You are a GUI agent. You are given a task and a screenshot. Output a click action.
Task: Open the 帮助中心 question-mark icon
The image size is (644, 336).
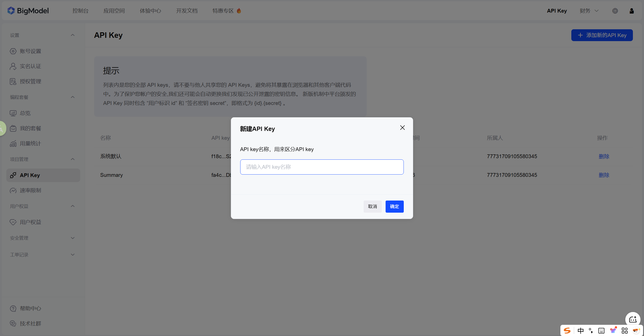pyautogui.click(x=13, y=308)
